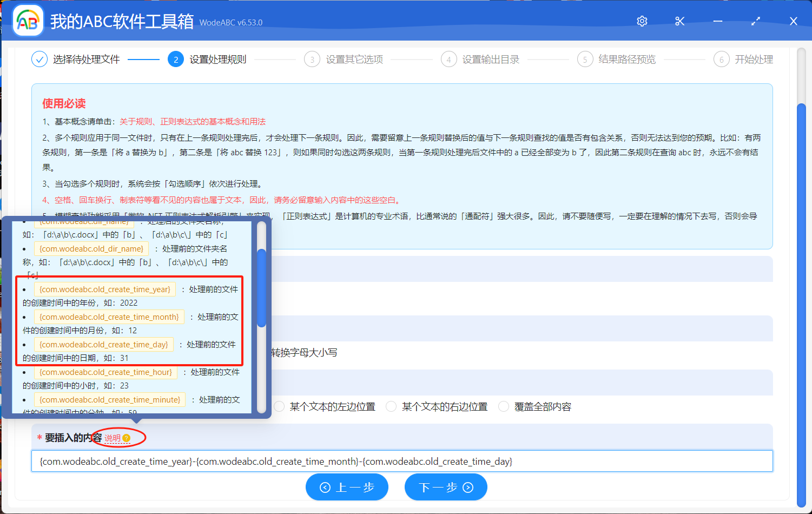This screenshot has width=812, height=514.
Task: Expand the window with the maximize icon
Action: click(756, 21)
